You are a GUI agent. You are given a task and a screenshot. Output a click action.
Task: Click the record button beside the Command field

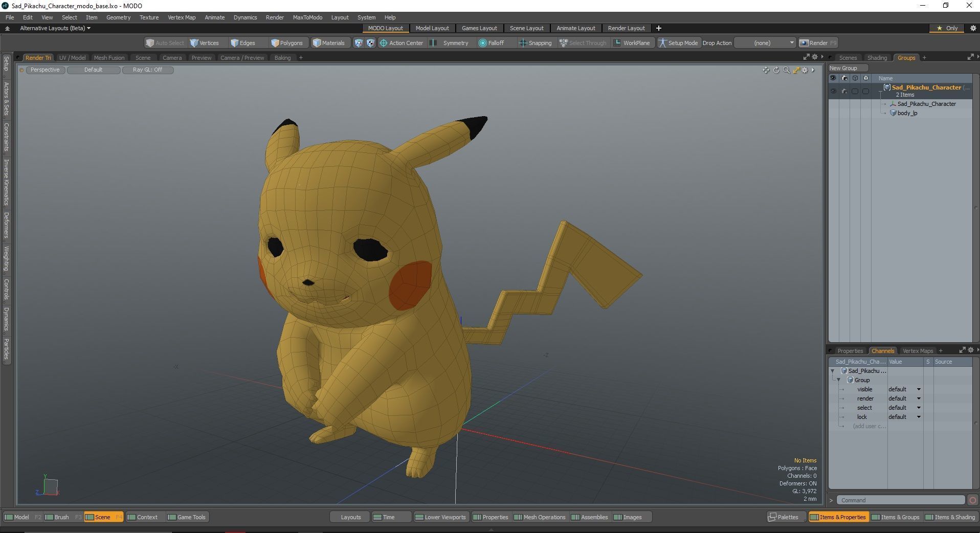(973, 500)
